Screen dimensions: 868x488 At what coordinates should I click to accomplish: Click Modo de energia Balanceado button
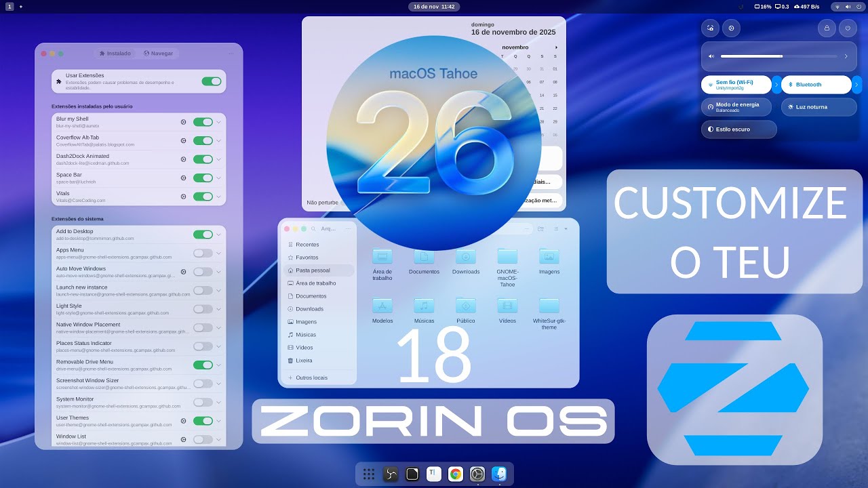(736, 107)
